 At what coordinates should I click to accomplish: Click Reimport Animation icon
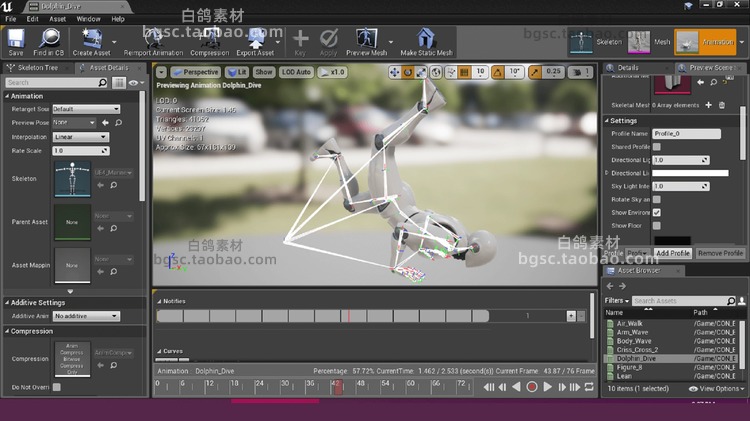[x=153, y=42]
